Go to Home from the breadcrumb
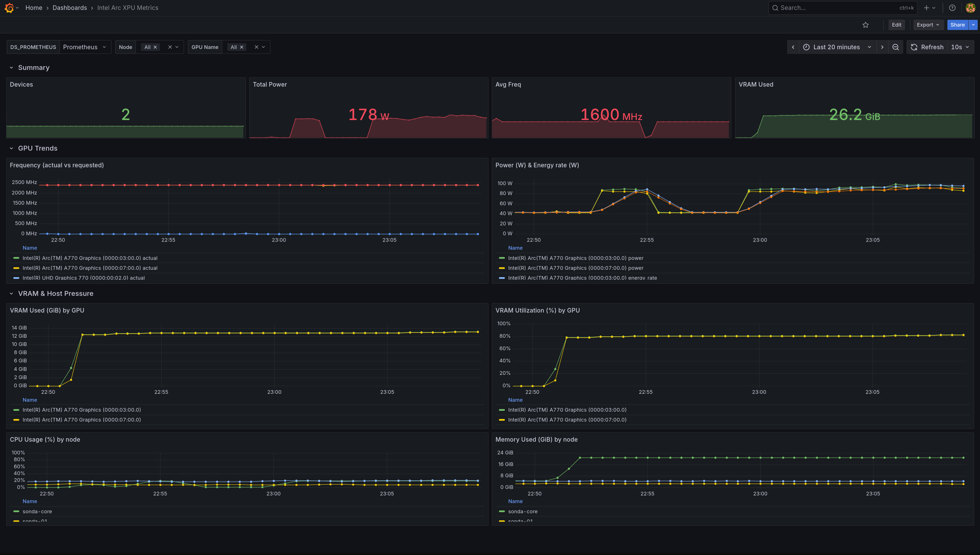The height and width of the screenshot is (555, 980). pyautogui.click(x=33, y=8)
